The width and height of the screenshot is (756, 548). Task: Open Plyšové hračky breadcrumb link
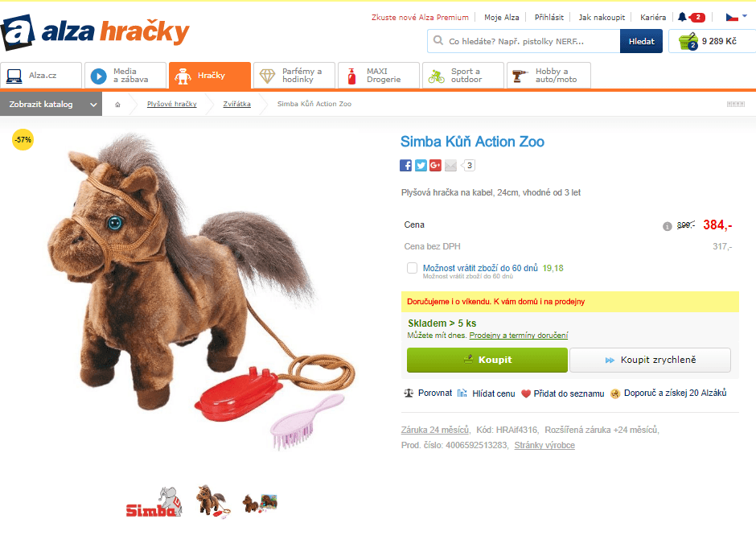[x=171, y=104]
